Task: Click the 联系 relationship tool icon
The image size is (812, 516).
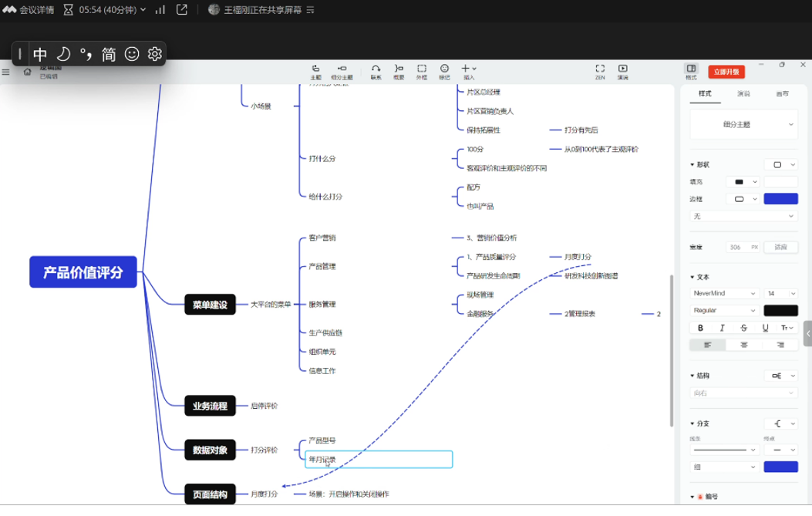Action: (x=376, y=69)
